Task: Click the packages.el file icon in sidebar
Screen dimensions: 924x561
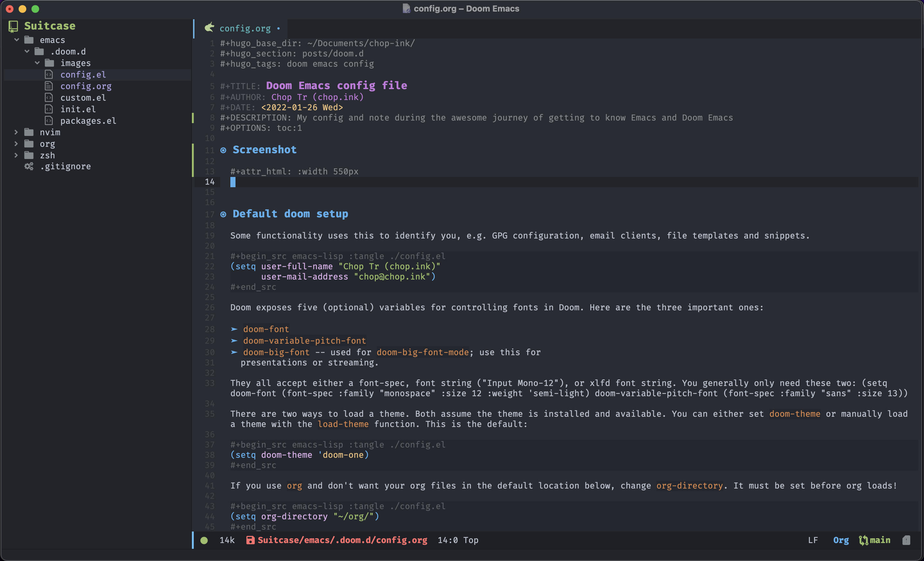Action: [x=49, y=121]
